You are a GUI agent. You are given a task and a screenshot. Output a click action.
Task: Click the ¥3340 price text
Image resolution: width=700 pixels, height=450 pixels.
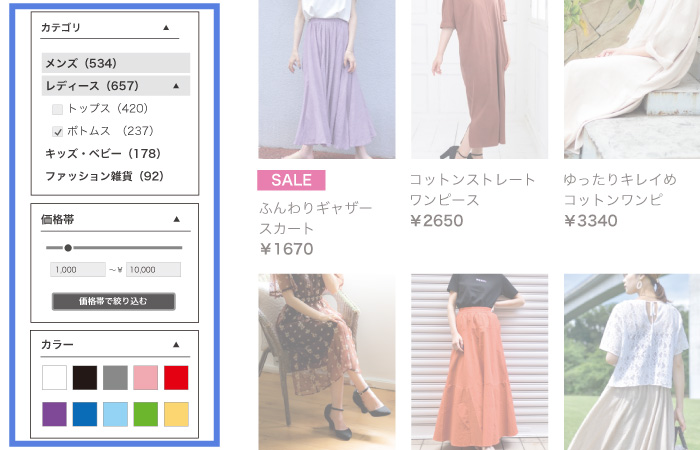click(x=591, y=221)
